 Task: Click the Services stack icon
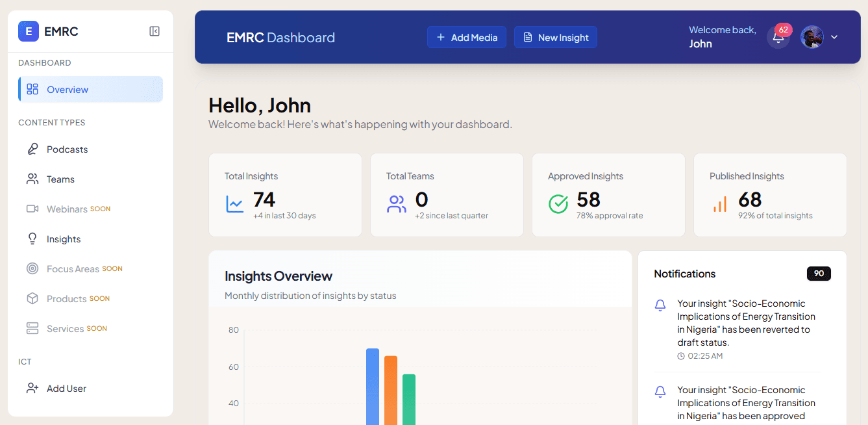pos(32,328)
